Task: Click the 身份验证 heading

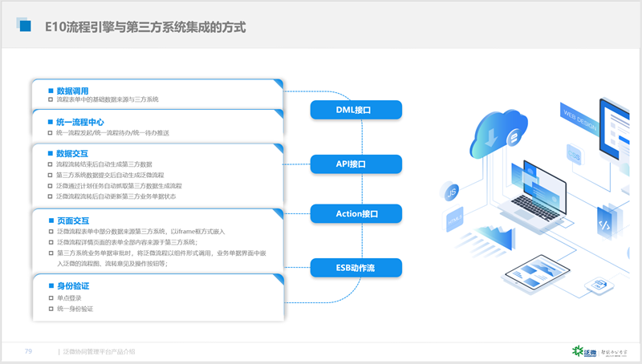Action: pos(73,286)
